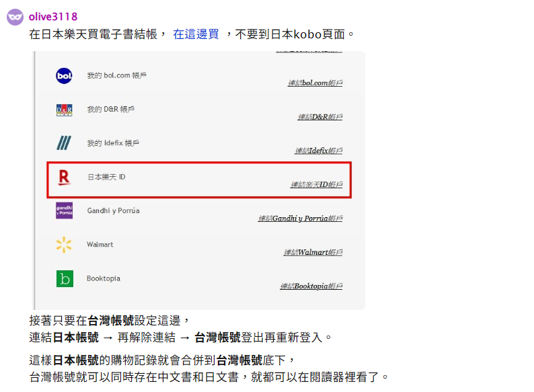The image size is (534, 392).
Task: Click the olive3118 user avatar icon
Action: point(15,17)
